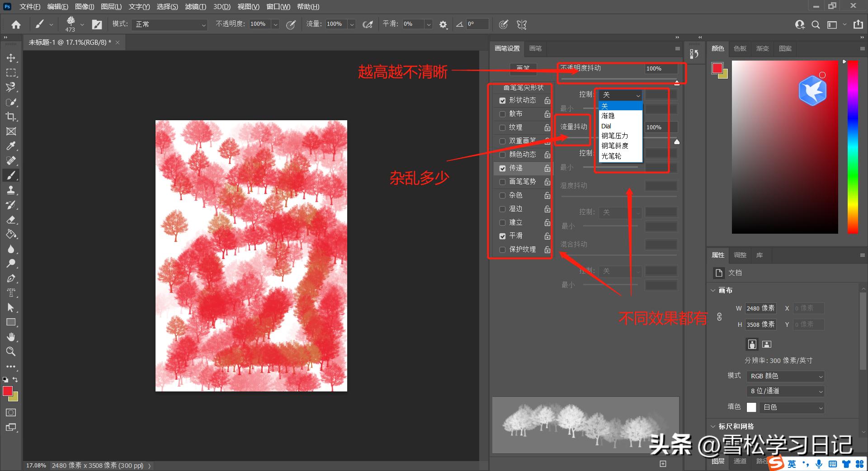Disable the 传递 checkbox
The width and height of the screenshot is (868, 471).
[502, 168]
